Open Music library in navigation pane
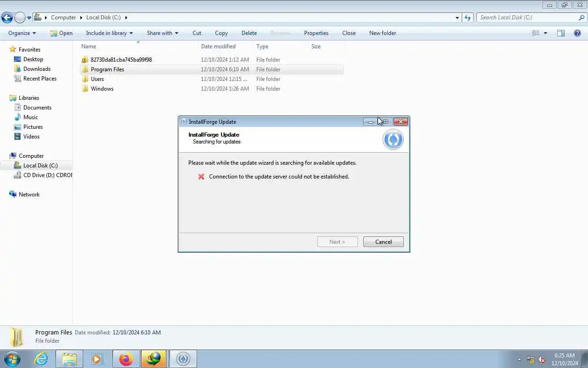This screenshot has height=368, width=588. [x=31, y=117]
